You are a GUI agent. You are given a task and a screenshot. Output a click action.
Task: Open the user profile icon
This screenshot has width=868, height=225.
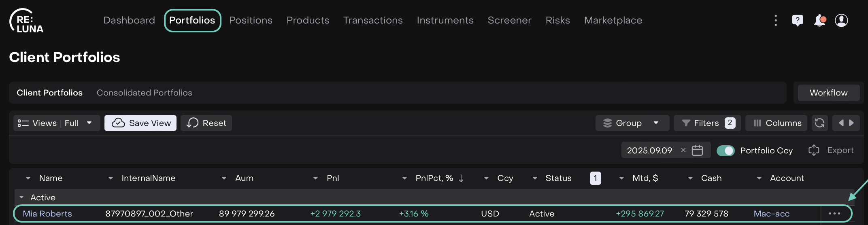click(x=841, y=20)
